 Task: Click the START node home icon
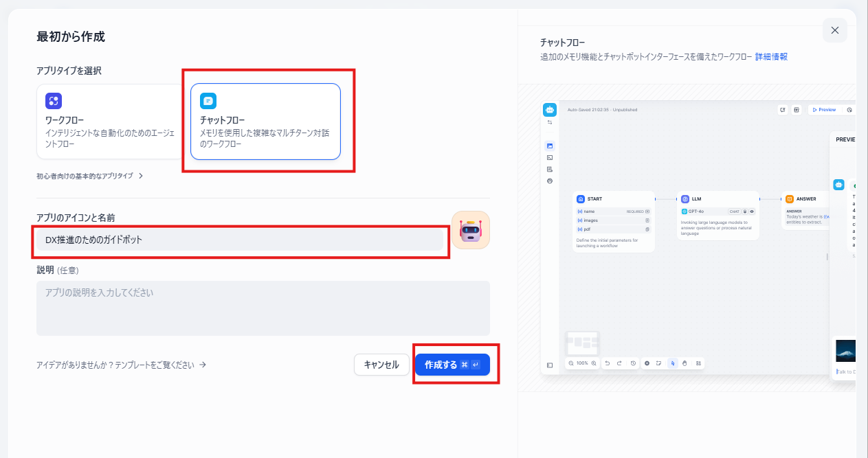581,199
